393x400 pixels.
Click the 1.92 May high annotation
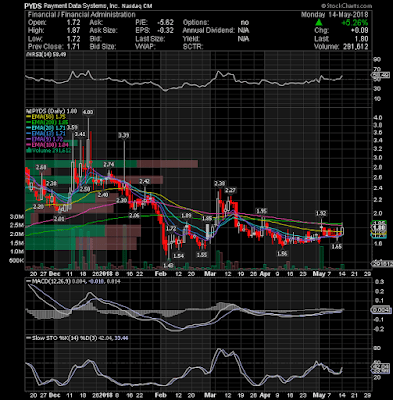321,213
